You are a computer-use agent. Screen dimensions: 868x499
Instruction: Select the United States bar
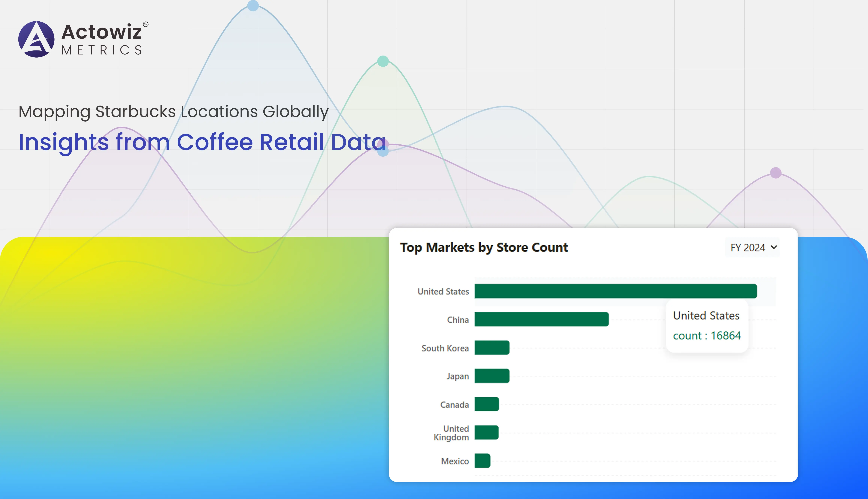616,291
